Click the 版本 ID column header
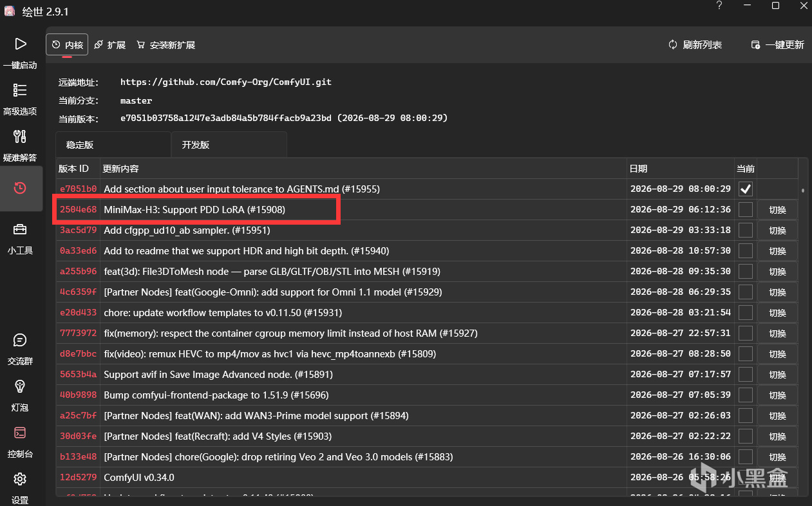This screenshot has height=506, width=812. click(x=78, y=169)
